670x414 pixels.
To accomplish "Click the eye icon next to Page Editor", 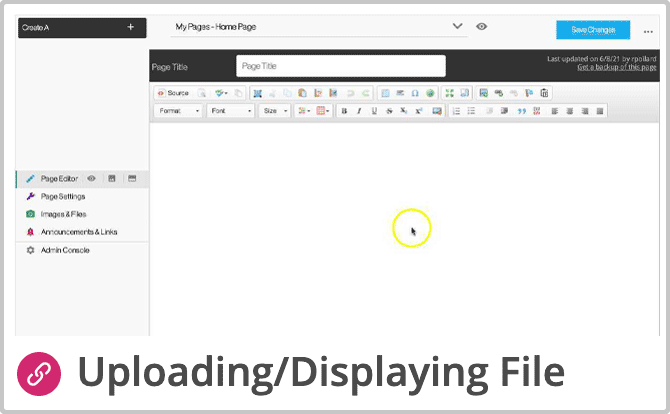I will click(x=91, y=179).
